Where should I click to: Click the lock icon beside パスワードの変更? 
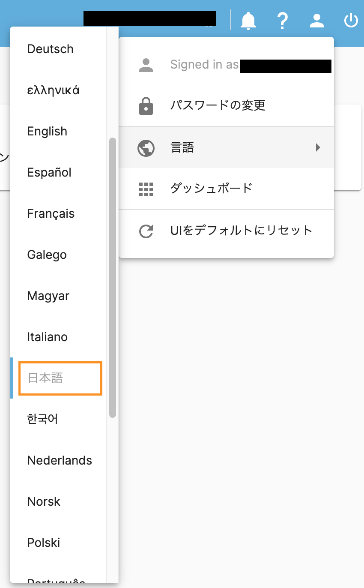click(146, 105)
